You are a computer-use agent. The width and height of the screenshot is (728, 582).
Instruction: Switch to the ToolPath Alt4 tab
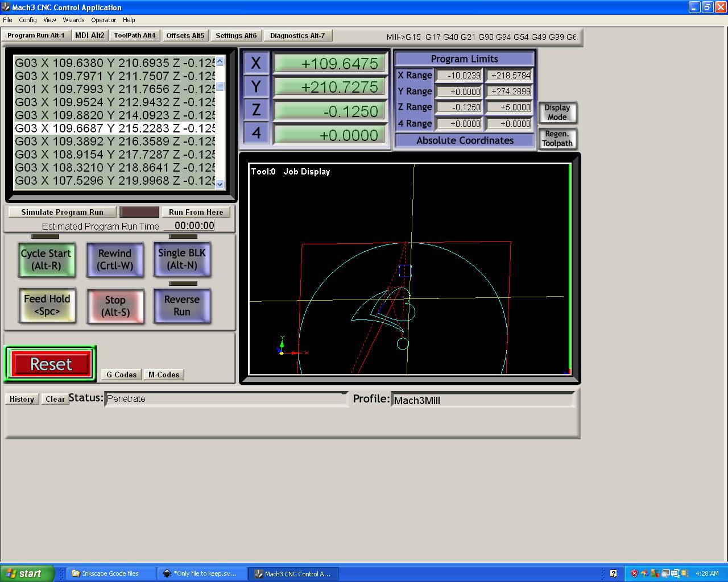134,35
